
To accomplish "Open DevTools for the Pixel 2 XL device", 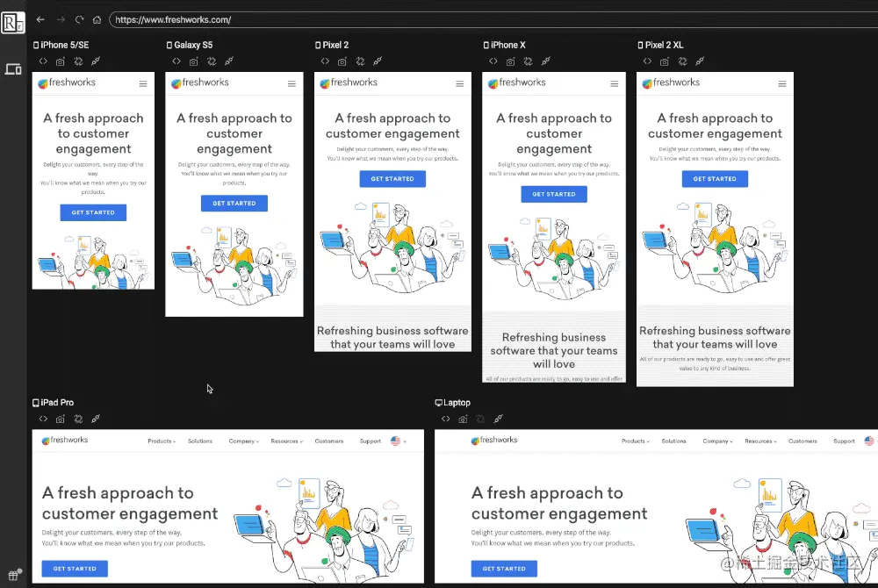I will [x=647, y=61].
